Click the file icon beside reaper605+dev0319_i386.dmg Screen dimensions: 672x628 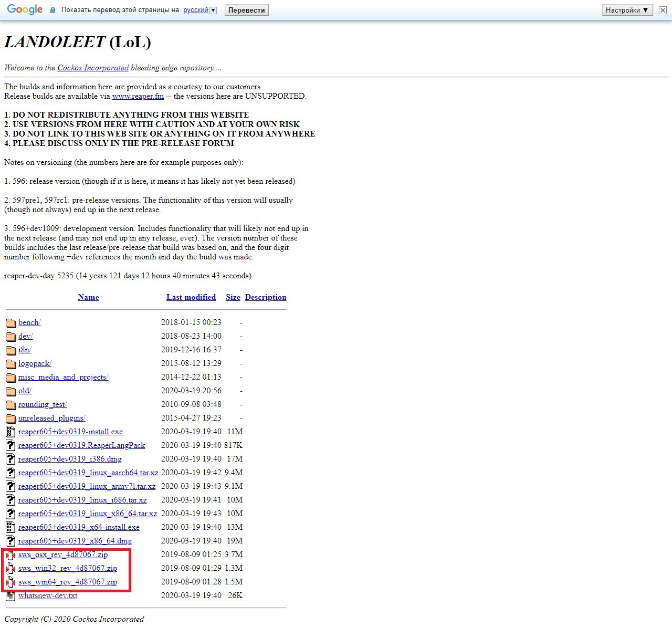10,459
